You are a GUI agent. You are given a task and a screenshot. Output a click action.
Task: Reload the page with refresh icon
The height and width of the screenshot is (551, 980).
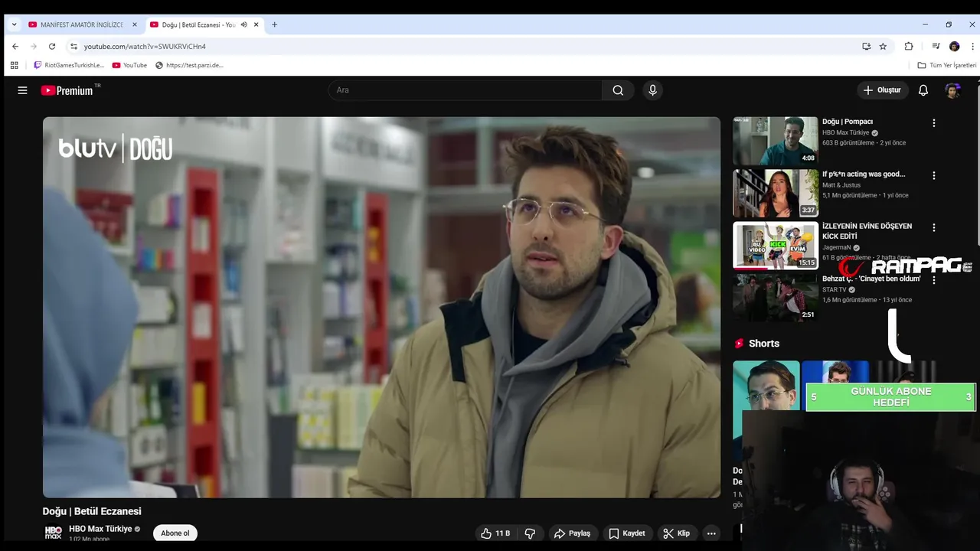pos(52,46)
